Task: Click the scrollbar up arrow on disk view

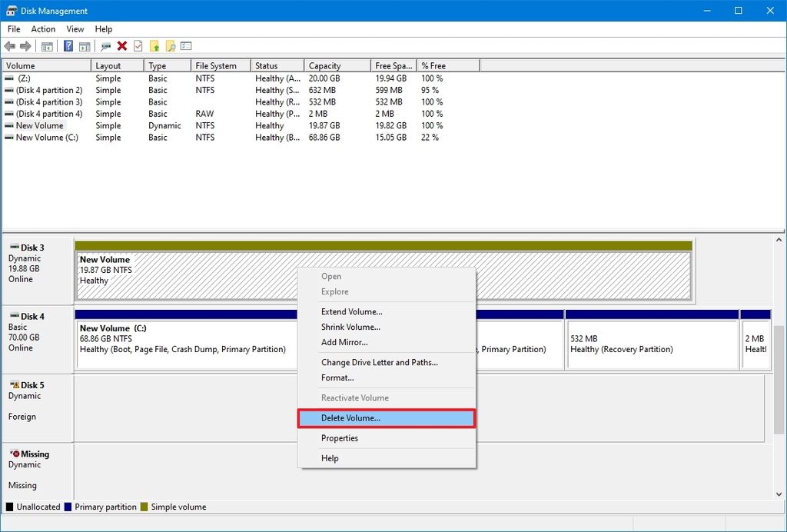Action: pyautogui.click(x=778, y=239)
